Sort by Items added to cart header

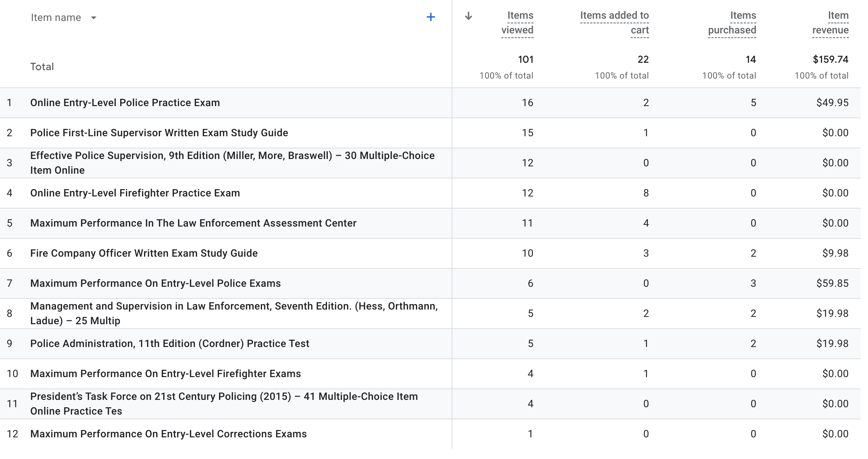614,23
